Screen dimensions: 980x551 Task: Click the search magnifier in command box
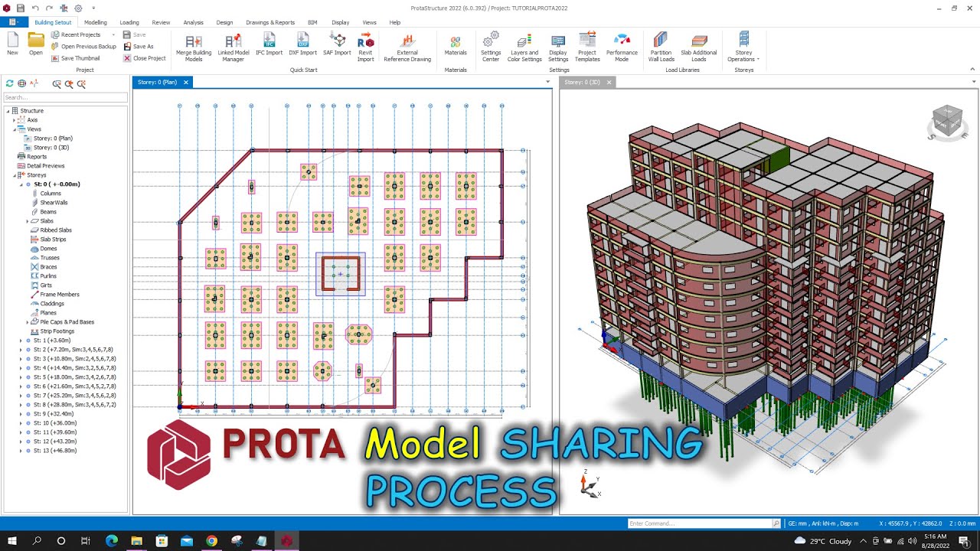776,523
